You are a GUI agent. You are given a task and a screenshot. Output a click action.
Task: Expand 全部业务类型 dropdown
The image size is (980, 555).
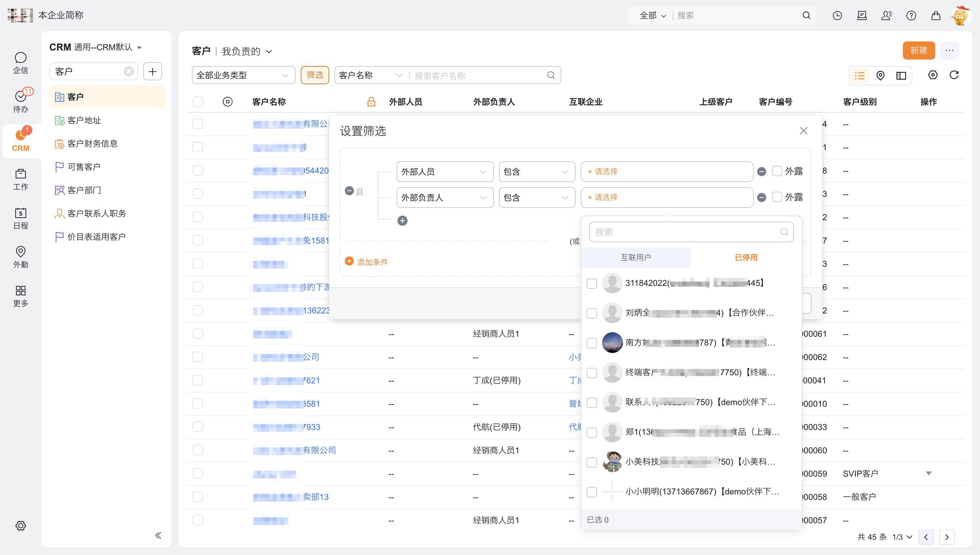pos(243,75)
